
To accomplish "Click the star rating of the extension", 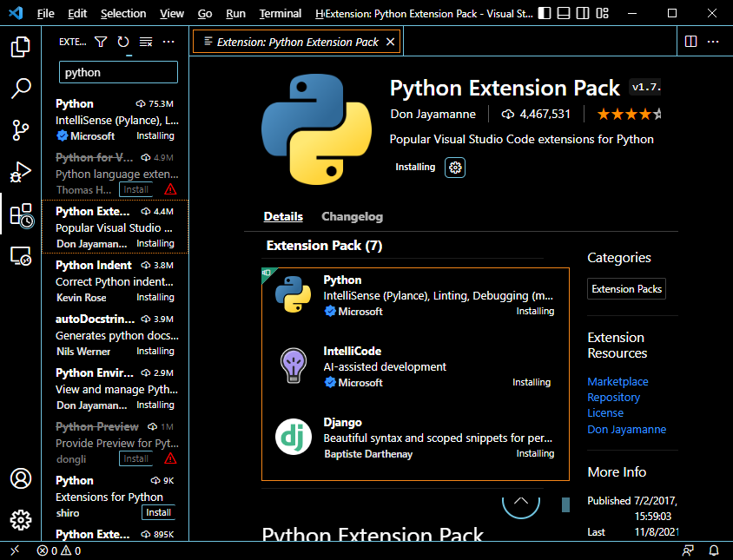I will 629,114.
